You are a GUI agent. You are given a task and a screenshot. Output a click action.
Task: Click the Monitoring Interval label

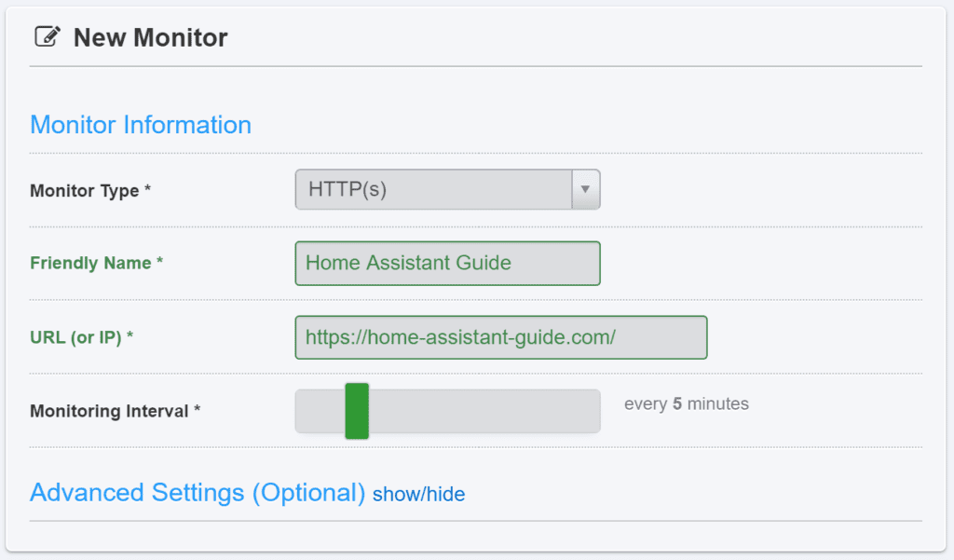pos(115,411)
